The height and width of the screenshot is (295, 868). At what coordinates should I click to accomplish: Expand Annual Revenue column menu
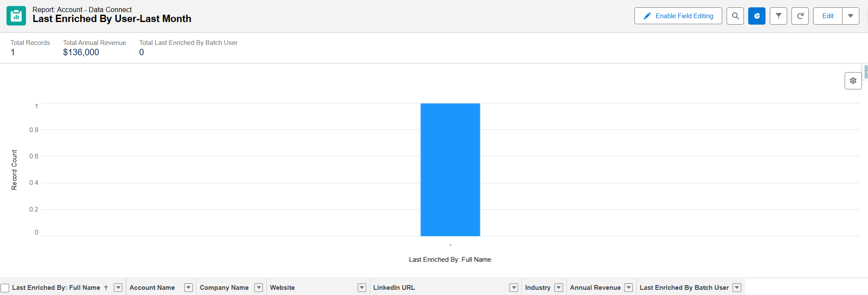coord(629,288)
